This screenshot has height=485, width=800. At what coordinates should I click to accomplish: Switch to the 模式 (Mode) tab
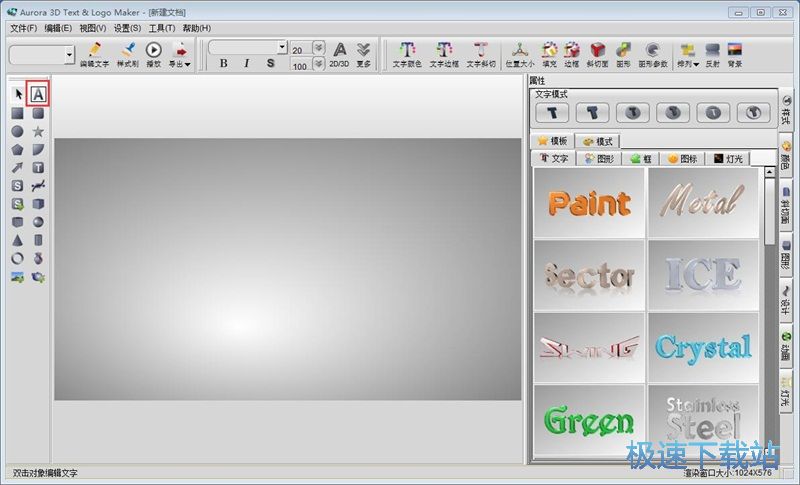[597, 141]
